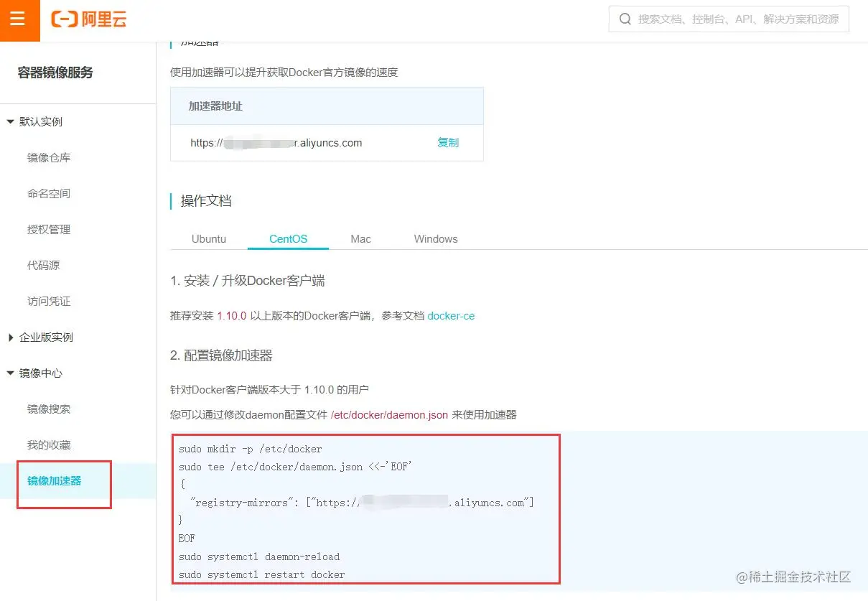Viewport: 868px width, 601px height.
Task: Click the 'sudo mkdir -p /etc/docker' line
Action: (251, 449)
